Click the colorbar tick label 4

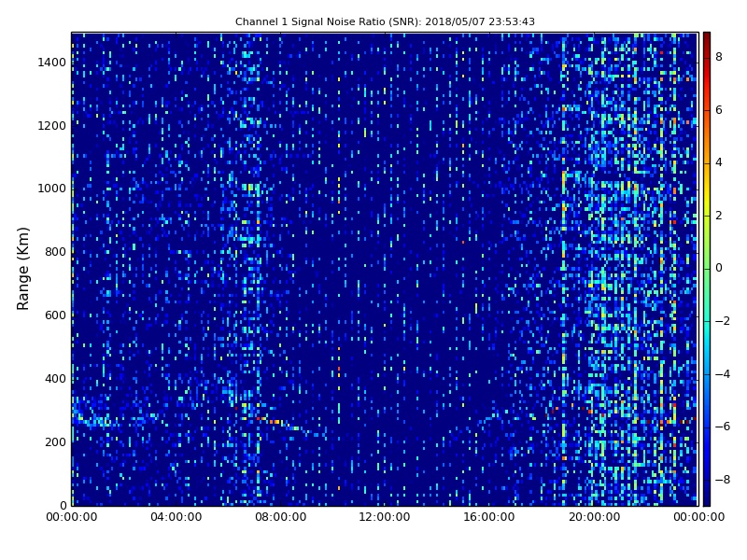[x=719, y=162]
